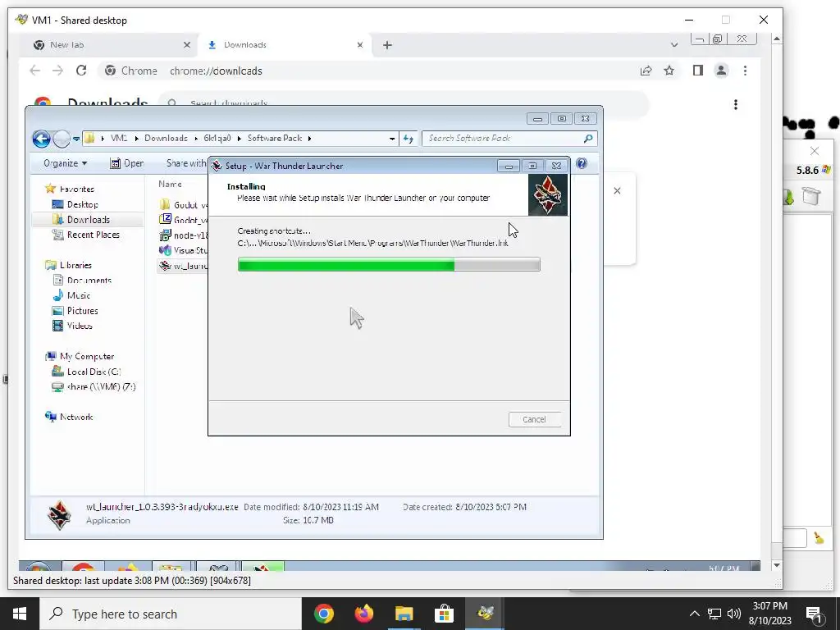
Task: Select Downloads in Favorites sidebar
Action: [88, 220]
